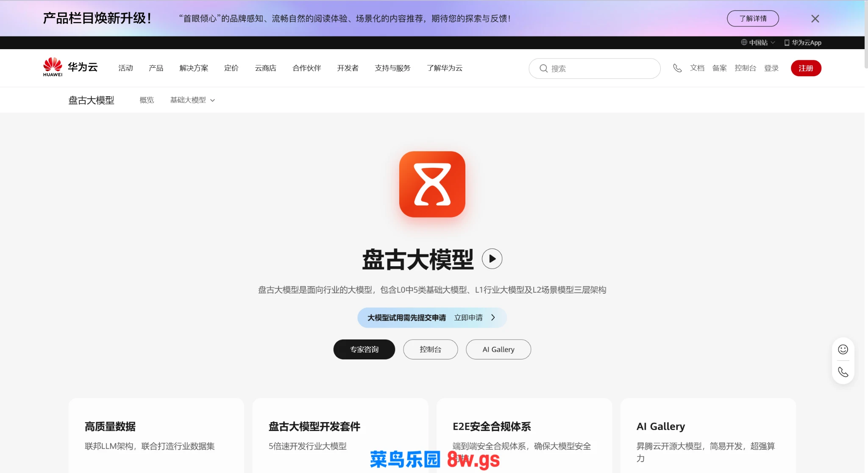Click the AI Gallery button
Image resolution: width=868 pixels, height=473 pixels.
coord(498,349)
